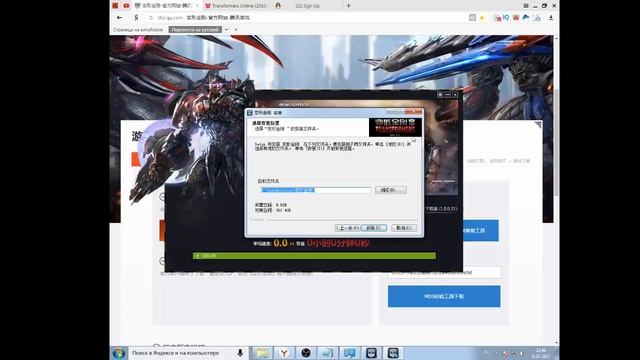Open the browser hamburger menu
640x360 pixels.
pyautogui.click(x=526, y=6)
